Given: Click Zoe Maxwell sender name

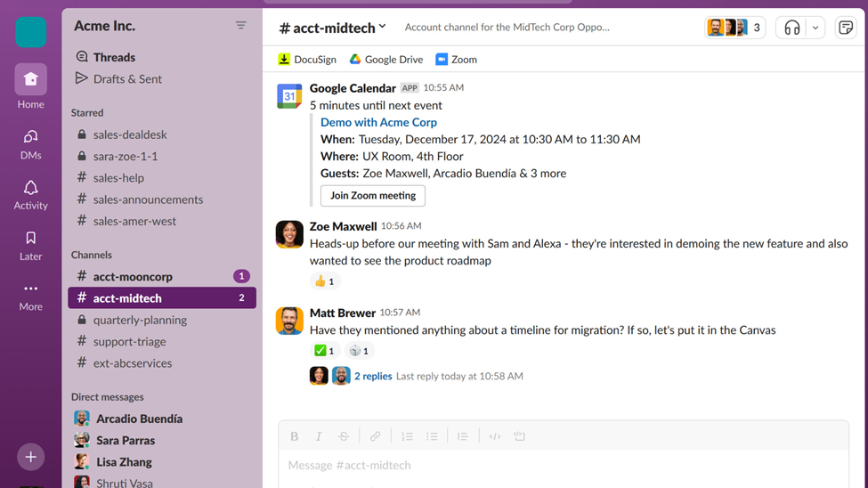Looking at the screenshot, I should (344, 226).
